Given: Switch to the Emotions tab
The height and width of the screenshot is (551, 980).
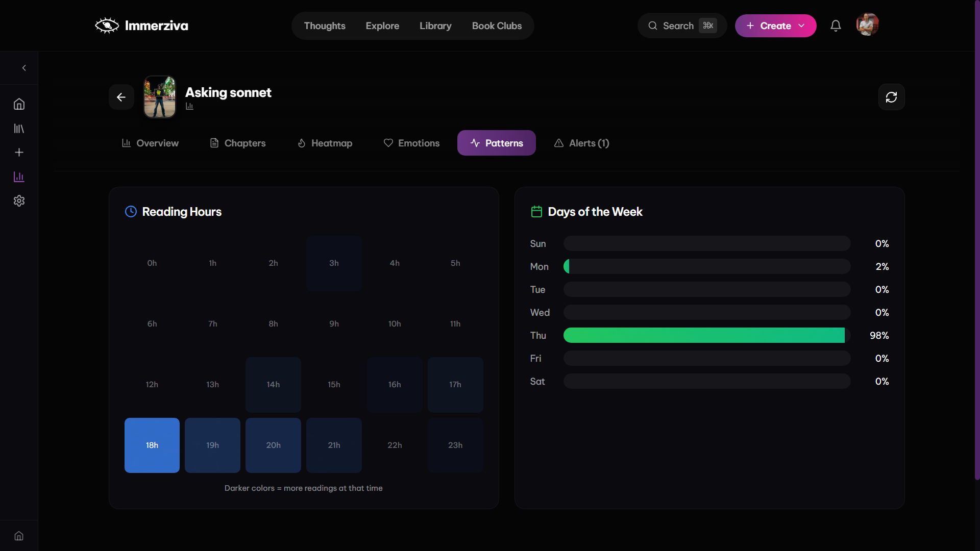Looking at the screenshot, I should 411,143.
